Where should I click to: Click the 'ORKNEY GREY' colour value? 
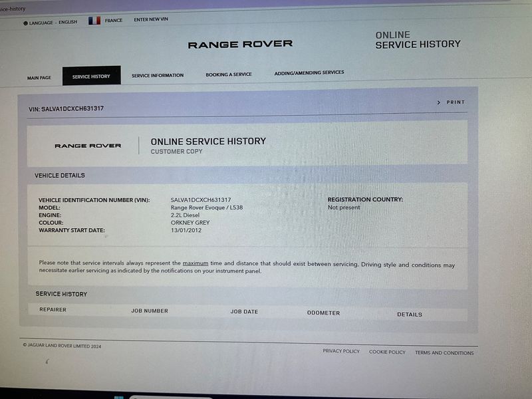[x=190, y=223]
